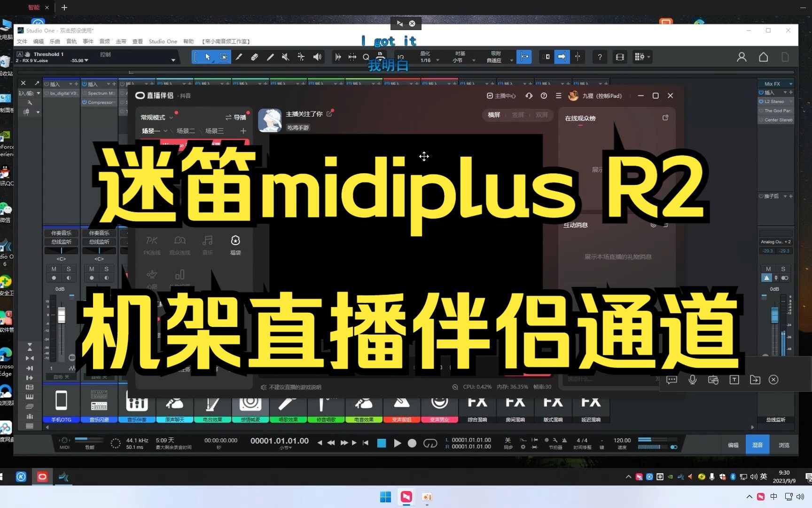Open the video player film icon
812x508 pixels.
620,57
